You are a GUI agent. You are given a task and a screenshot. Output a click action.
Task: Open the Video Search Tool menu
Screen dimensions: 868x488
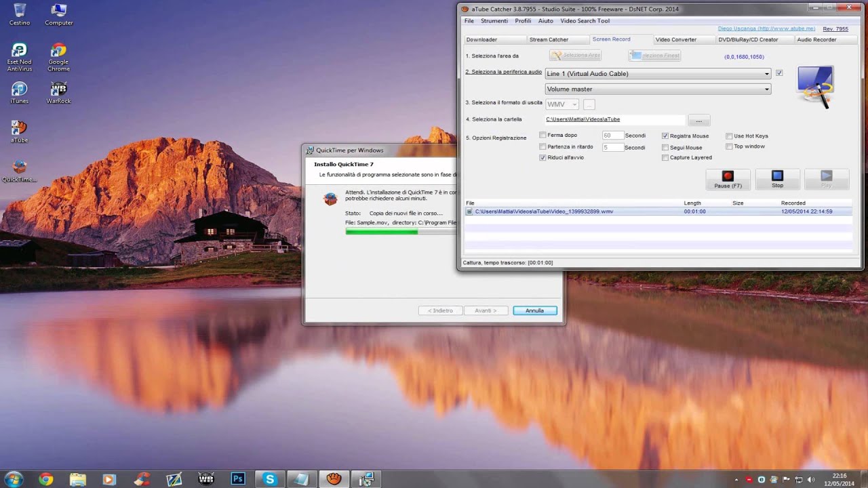pyautogui.click(x=585, y=21)
